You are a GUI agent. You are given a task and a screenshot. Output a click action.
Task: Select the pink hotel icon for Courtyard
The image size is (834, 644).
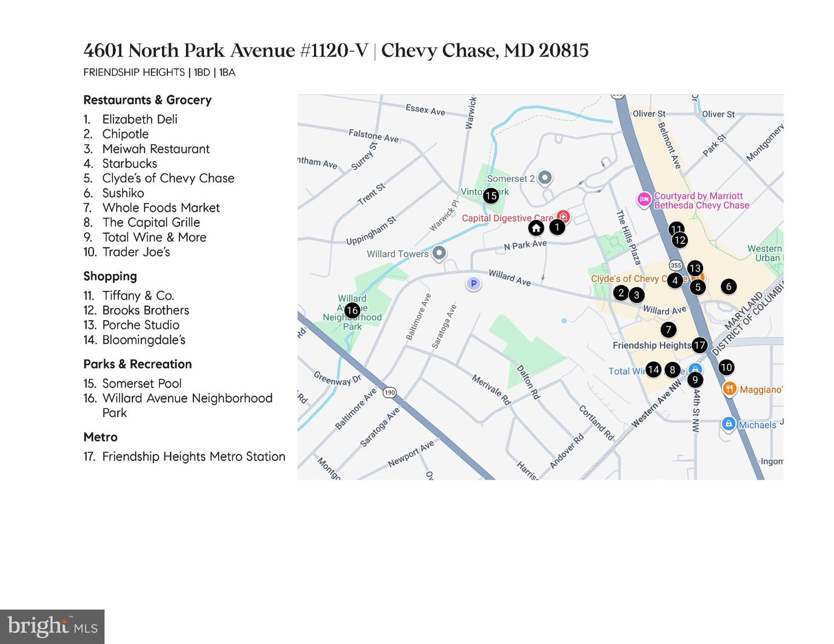click(644, 200)
